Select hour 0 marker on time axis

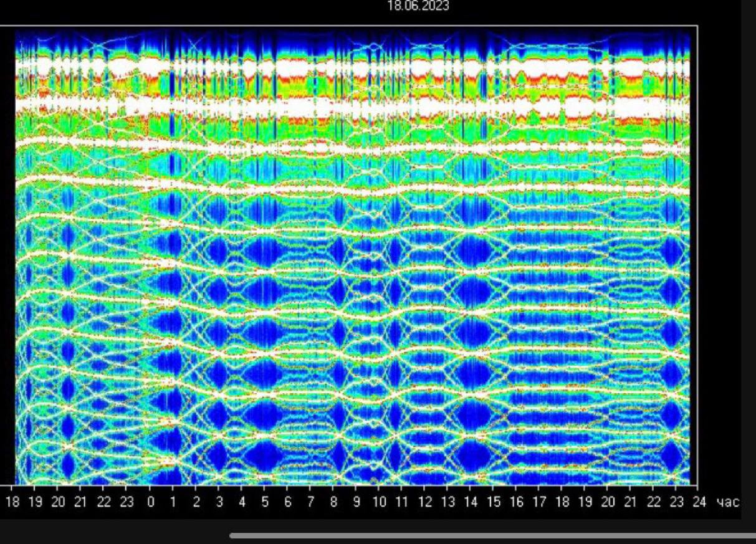(150, 502)
